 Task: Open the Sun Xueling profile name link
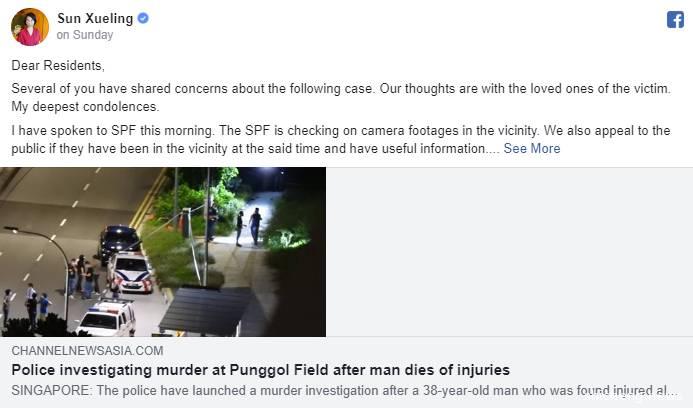(95, 19)
